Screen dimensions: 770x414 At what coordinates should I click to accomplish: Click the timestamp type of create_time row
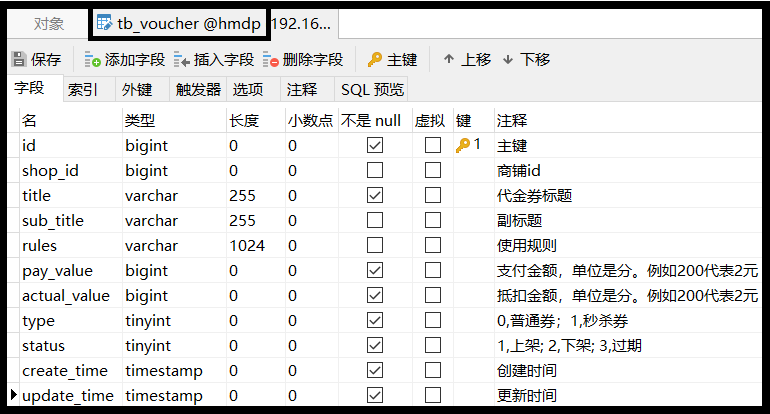[x=164, y=371]
